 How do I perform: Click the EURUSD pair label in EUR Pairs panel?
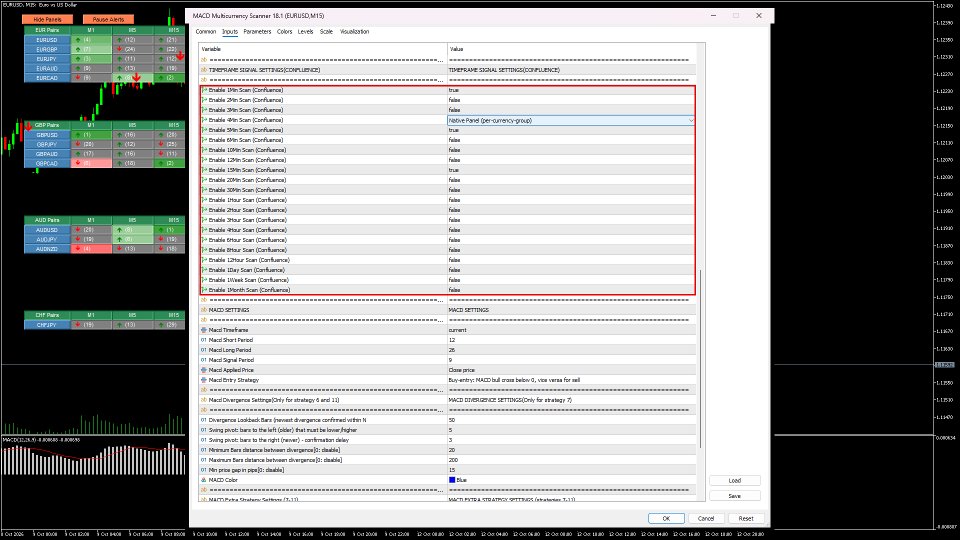coord(47,40)
